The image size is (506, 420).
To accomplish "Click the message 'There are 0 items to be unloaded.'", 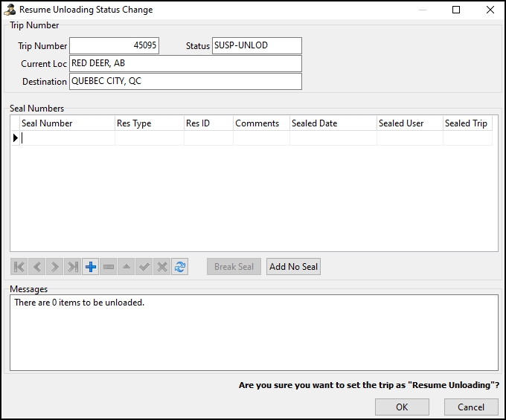I will pyautogui.click(x=80, y=303).
